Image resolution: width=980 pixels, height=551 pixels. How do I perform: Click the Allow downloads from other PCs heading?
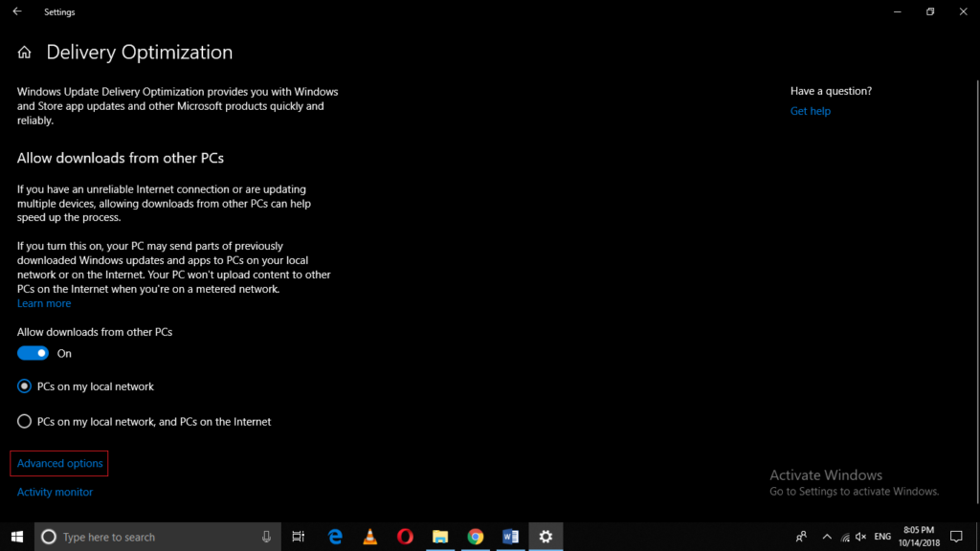click(120, 158)
